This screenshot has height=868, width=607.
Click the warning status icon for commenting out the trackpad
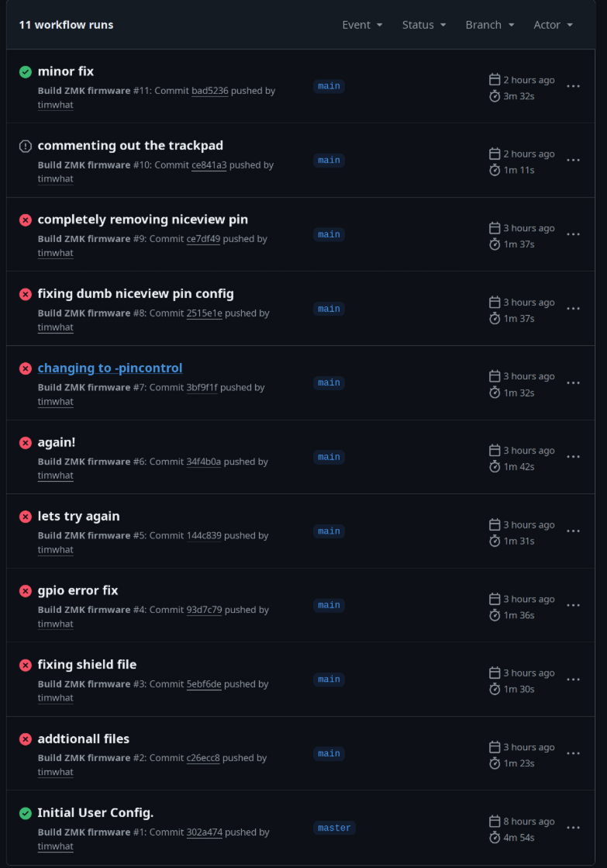click(25, 145)
